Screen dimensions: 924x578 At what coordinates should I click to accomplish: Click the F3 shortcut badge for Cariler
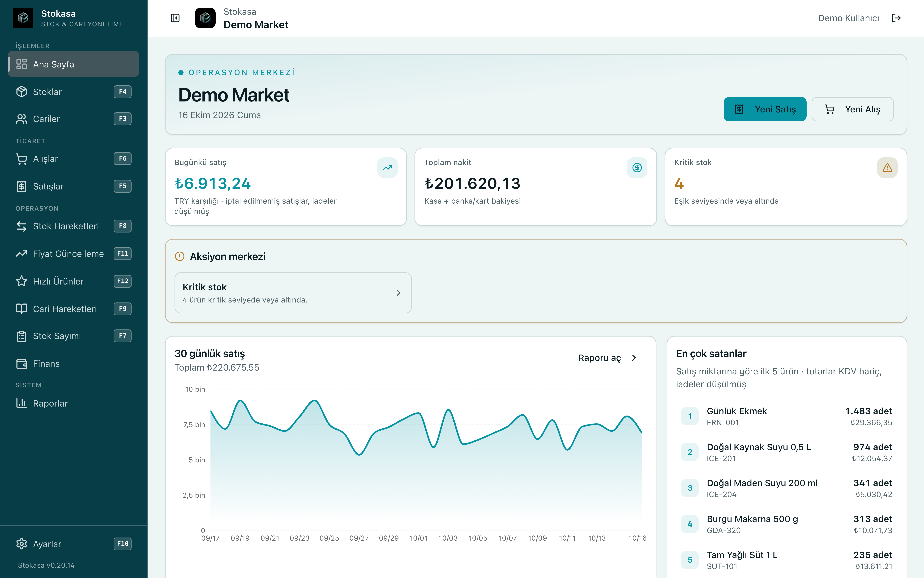tap(123, 119)
